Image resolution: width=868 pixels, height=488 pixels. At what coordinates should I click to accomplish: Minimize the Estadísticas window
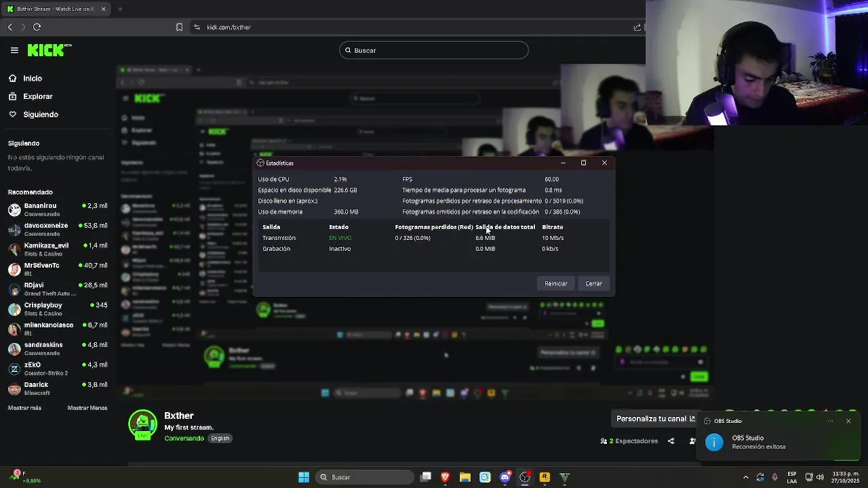click(563, 163)
